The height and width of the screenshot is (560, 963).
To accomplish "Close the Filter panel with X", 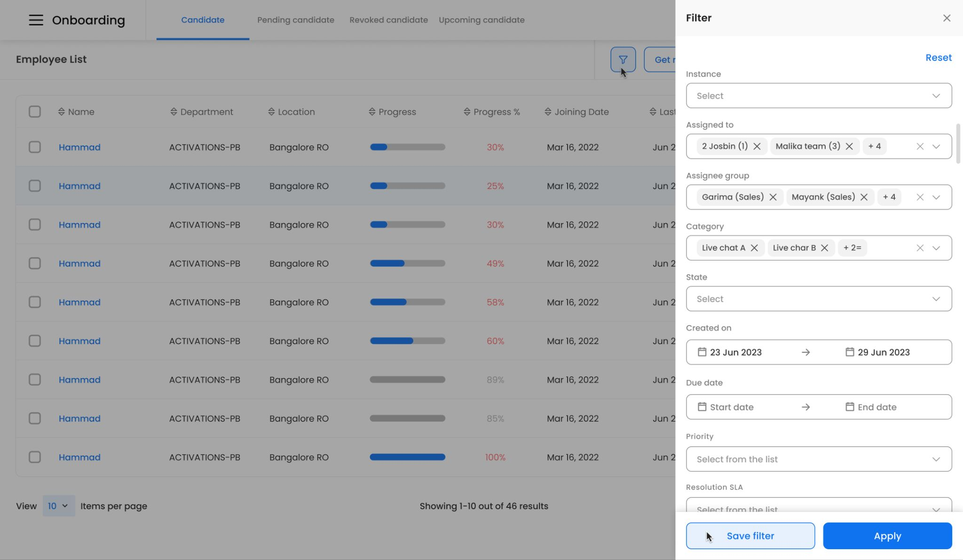I will pyautogui.click(x=947, y=18).
